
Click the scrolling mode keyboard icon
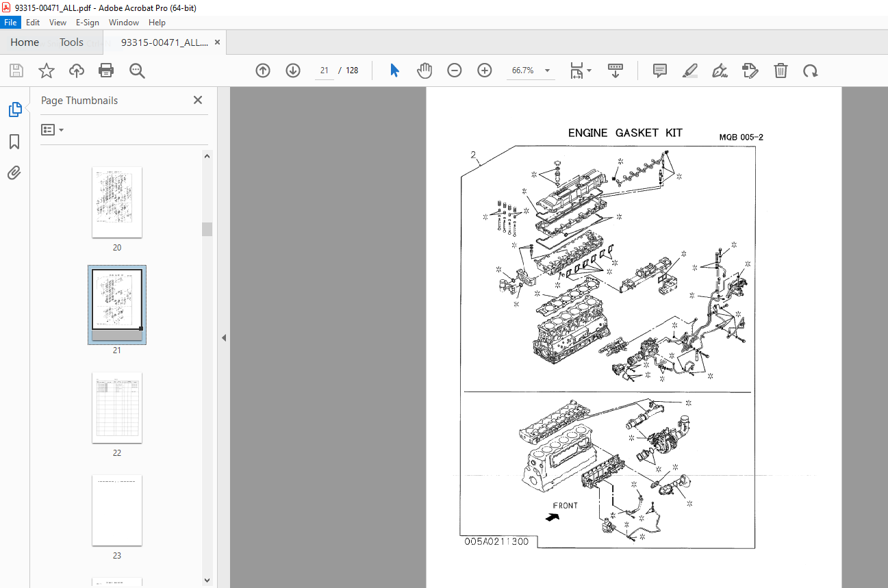point(615,71)
